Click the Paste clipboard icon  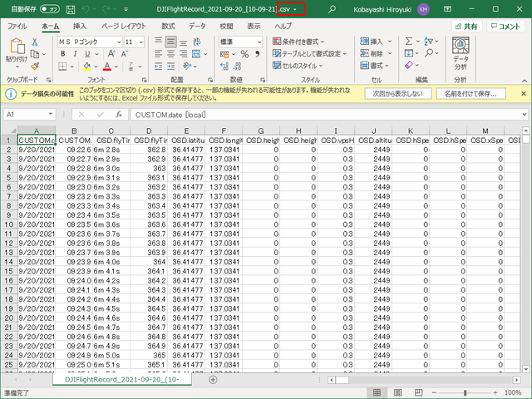17,46
